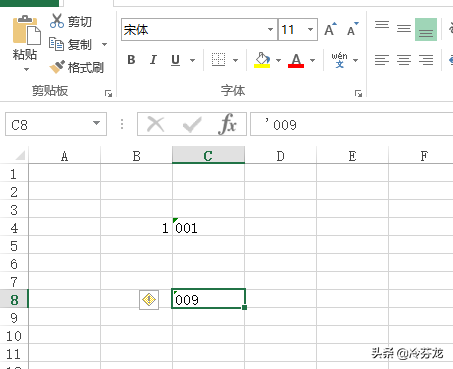453x369 pixels.
Task: Click the Cut (剪切) scissors button
Action: (70, 22)
